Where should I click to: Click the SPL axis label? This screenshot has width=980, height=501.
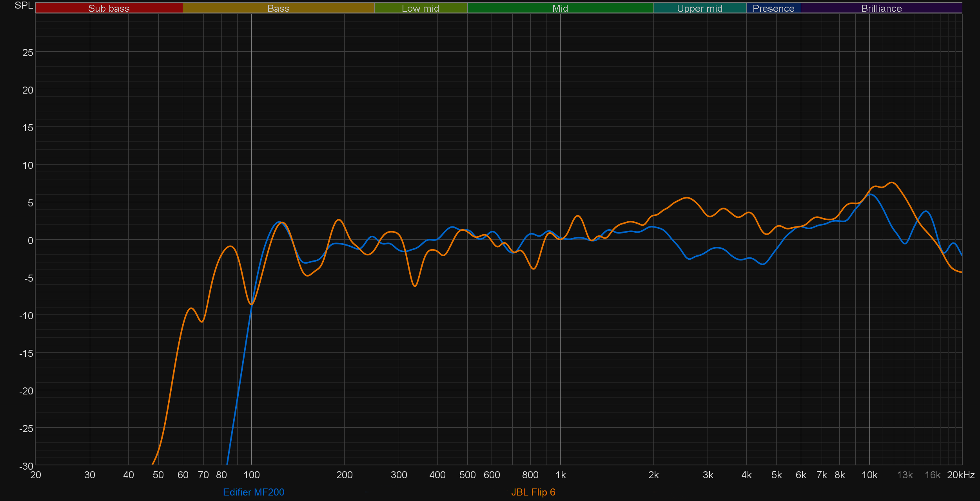[x=24, y=5]
